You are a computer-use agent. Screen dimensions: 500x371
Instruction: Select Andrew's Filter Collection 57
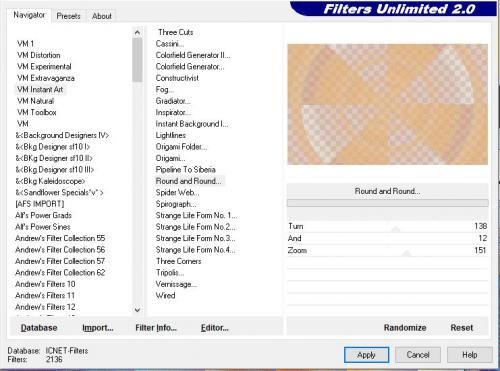pyautogui.click(x=60, y=261)
